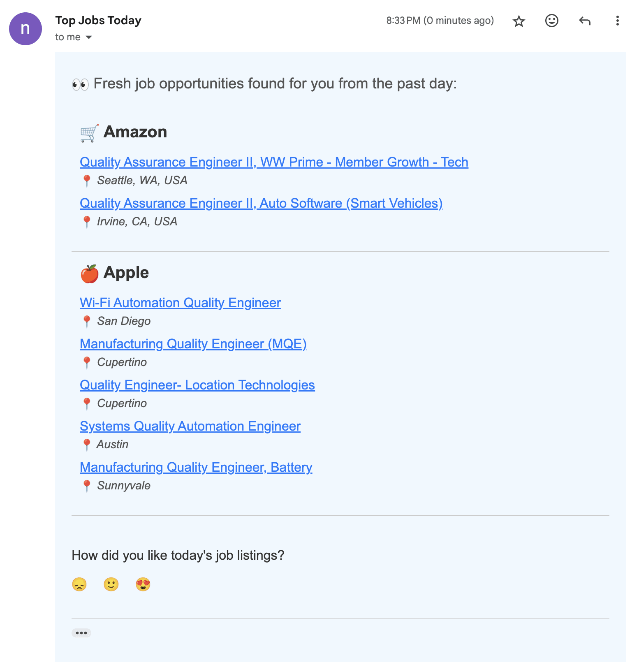Screen dimensions: 639x672
Task: Select the sad face feedback emoji
Action: 79,584
